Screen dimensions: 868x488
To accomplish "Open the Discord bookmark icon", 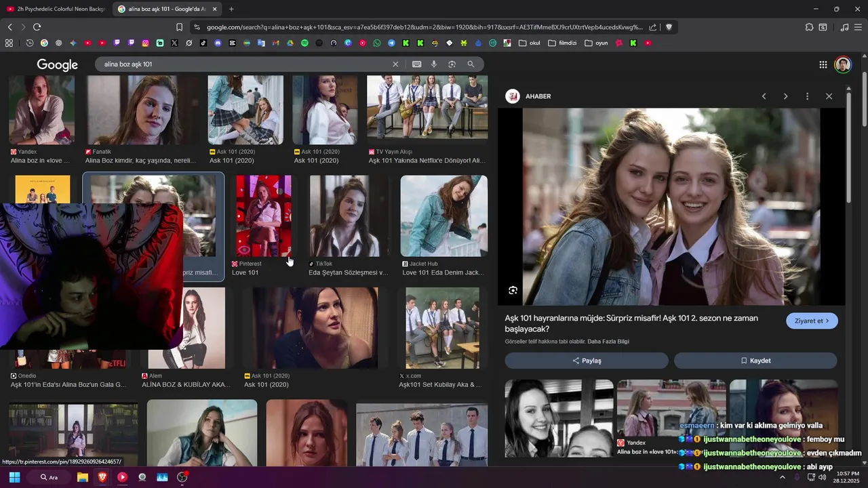I will (218, 43).
